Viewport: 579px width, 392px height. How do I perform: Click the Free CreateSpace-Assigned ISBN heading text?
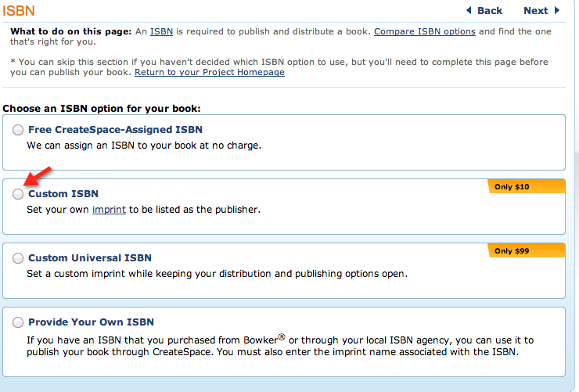click(x=115, y=130)
